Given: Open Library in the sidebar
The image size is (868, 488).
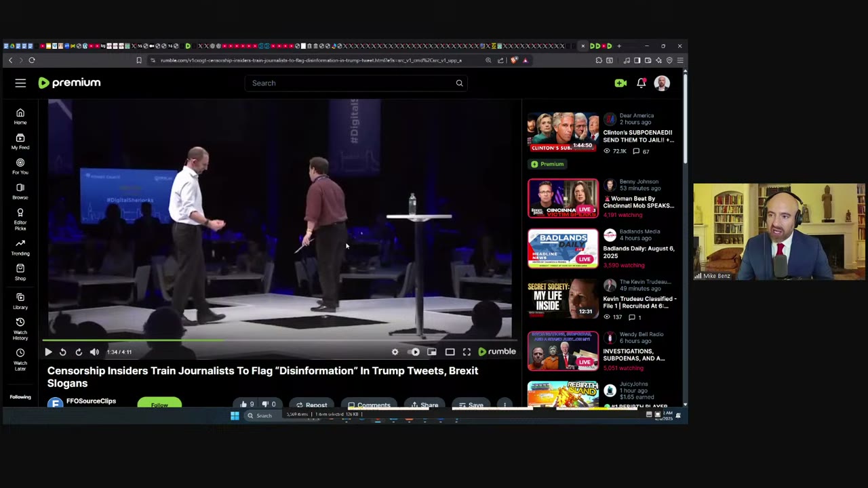Looking at the screenshot, I should point(20,302).
